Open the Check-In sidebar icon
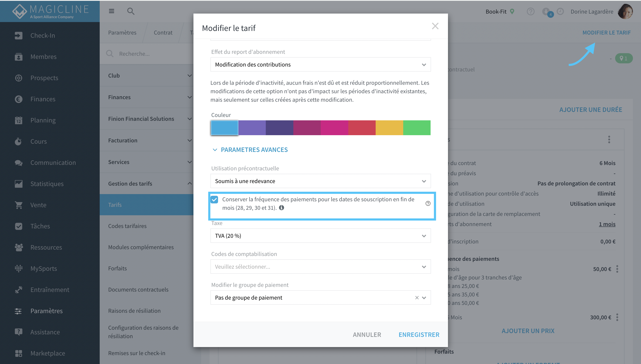The width and height of the screenshot is (641, 364). click(x=18, y=36)
